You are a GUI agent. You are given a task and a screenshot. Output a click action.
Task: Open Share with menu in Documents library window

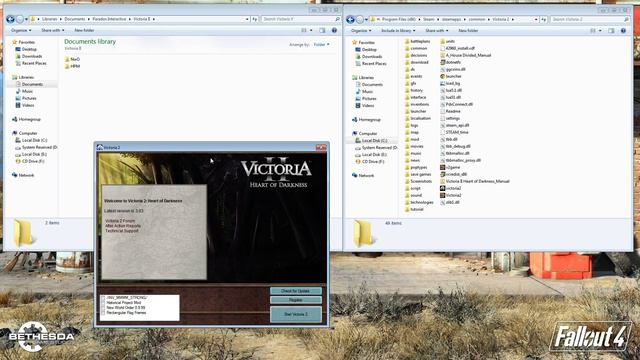[x=53, y=30]
